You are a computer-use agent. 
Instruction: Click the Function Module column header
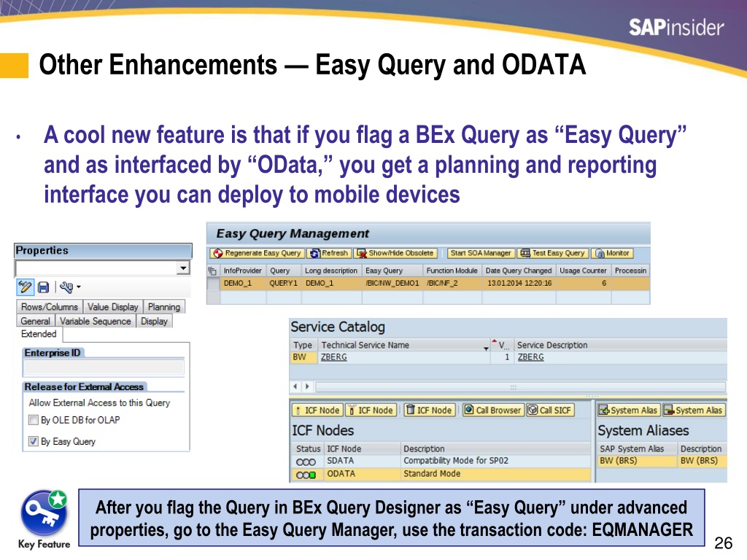[x=452, y=271]
